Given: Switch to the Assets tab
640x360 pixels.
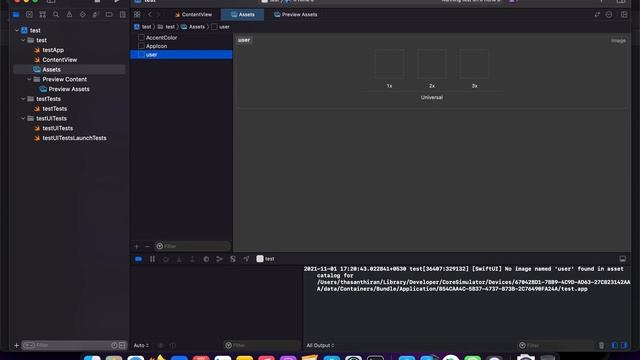Looking at the screenshot, I should (x=242, y=15).
